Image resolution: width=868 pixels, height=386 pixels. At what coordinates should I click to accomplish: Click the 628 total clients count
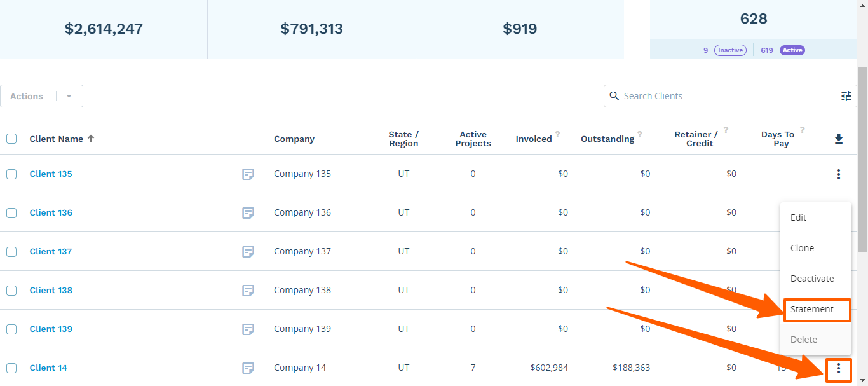754,19
